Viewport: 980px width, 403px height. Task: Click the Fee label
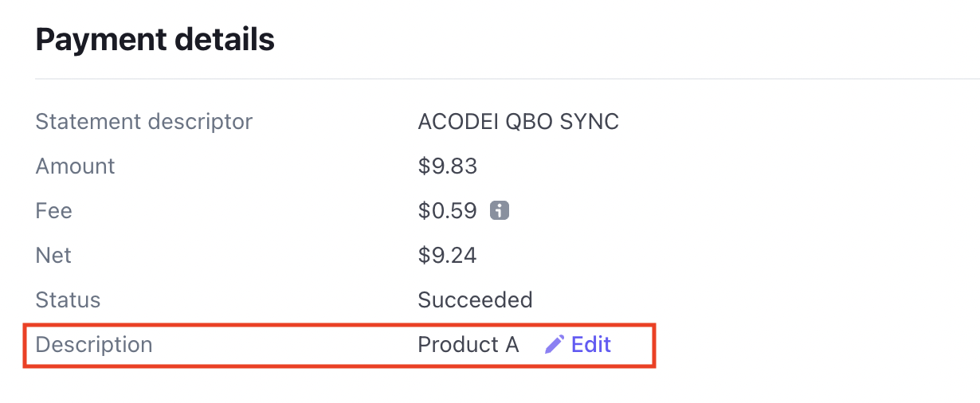(54, 211)
